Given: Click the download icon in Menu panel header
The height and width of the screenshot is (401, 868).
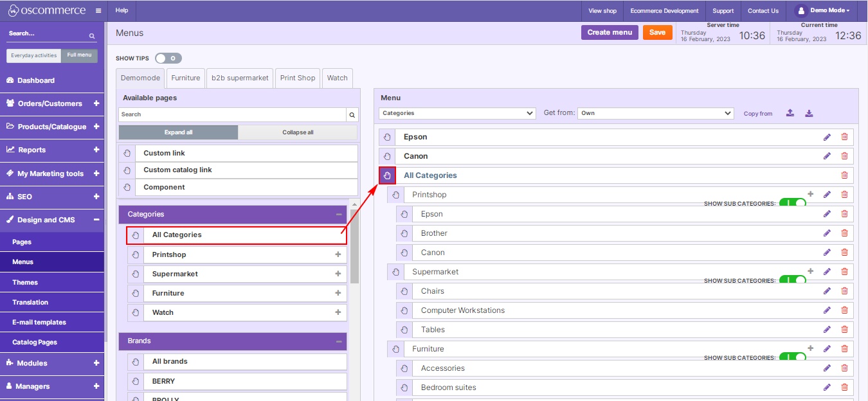Looking at the screenshot, I should 809,113.
